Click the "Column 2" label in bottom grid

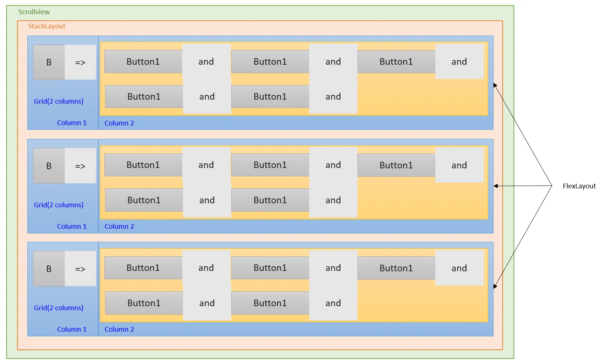pos(119,329)
